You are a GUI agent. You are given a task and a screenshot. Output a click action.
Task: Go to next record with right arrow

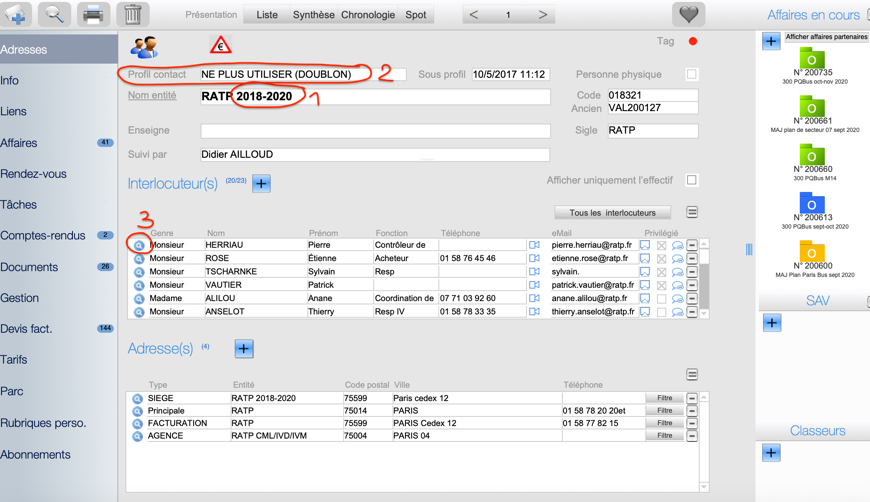[x=542, y=15]
